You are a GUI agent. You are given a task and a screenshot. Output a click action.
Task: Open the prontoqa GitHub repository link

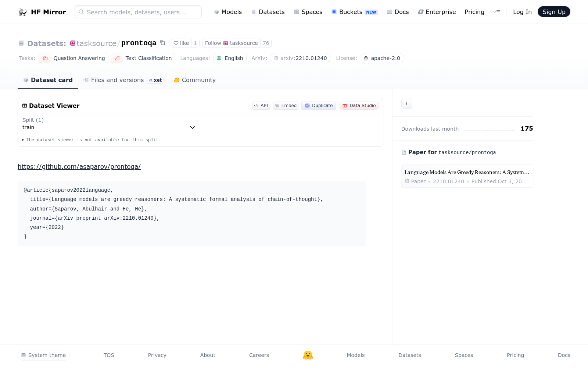[79, 167]
